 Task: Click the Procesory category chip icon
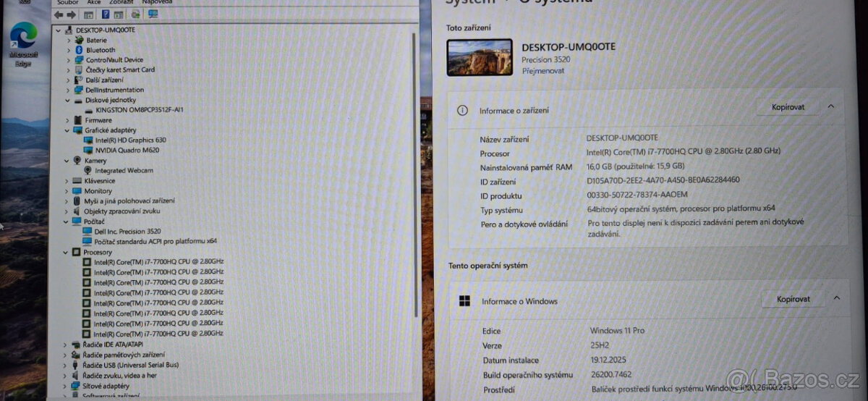(76, 252)
